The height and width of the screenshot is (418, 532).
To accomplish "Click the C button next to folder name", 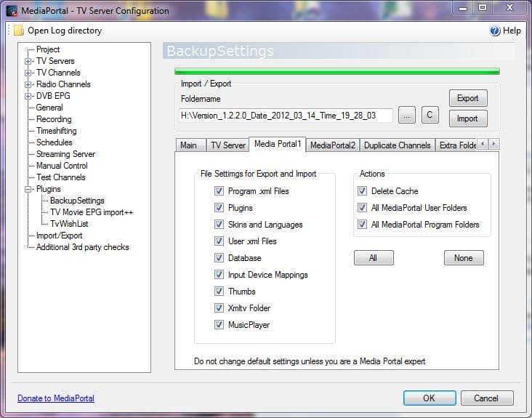I will [430, 115].
